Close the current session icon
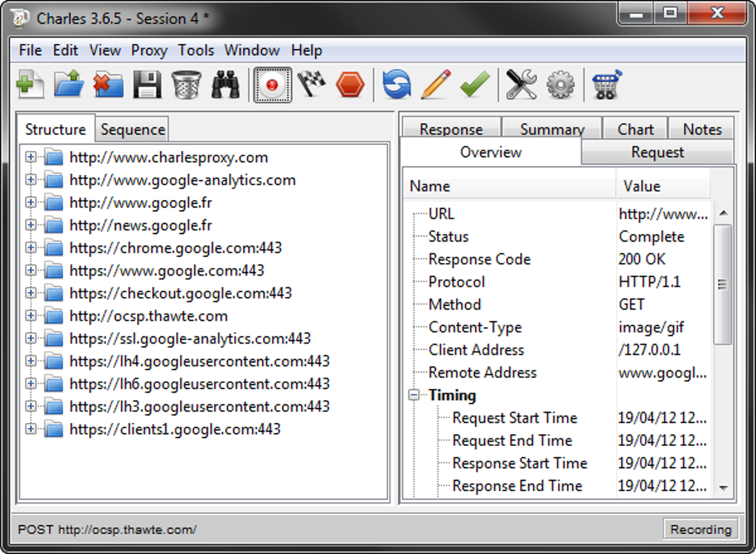The height and width of the screenshot is (554, 756). (x=108, y=84)
